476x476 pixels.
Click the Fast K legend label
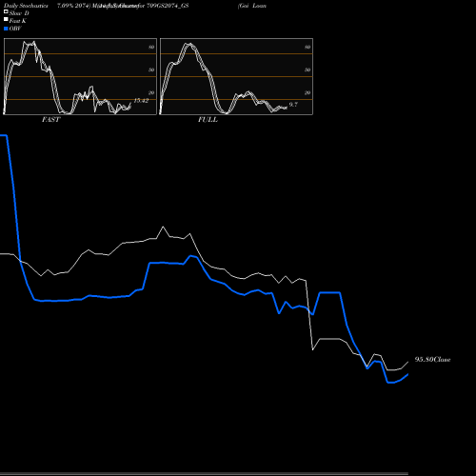pyautogui.click(x=18, y=21)
